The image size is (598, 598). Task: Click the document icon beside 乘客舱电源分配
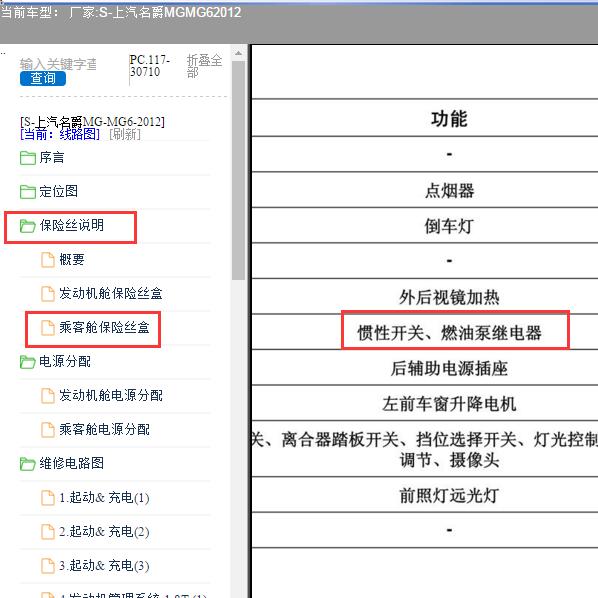click(x=48, y=429)
